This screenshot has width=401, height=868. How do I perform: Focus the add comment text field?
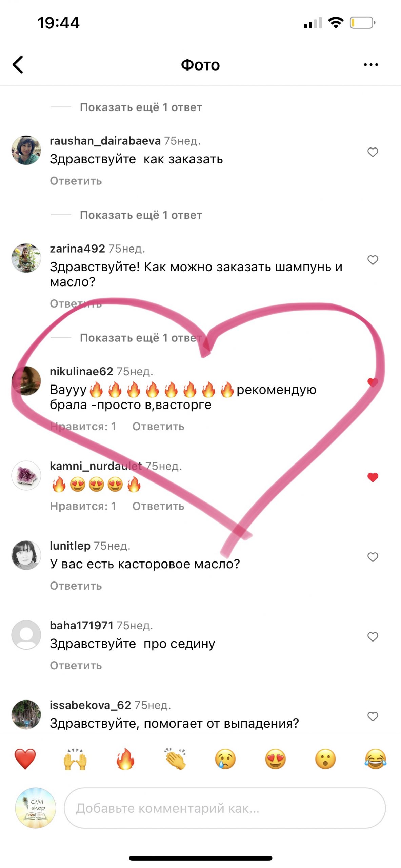[x=225, y=808]
